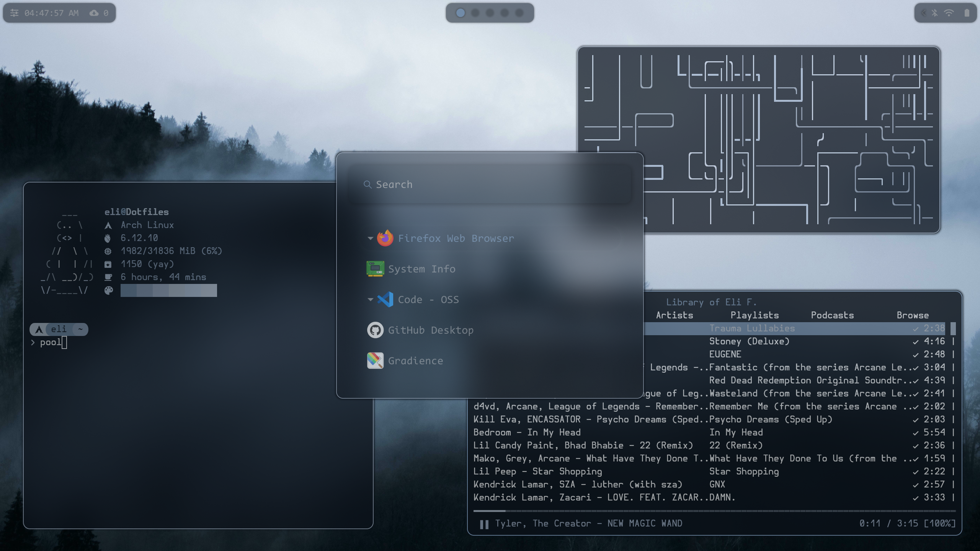Click the battery status icon
Screen dimensions: 980x551
point(967,13)
